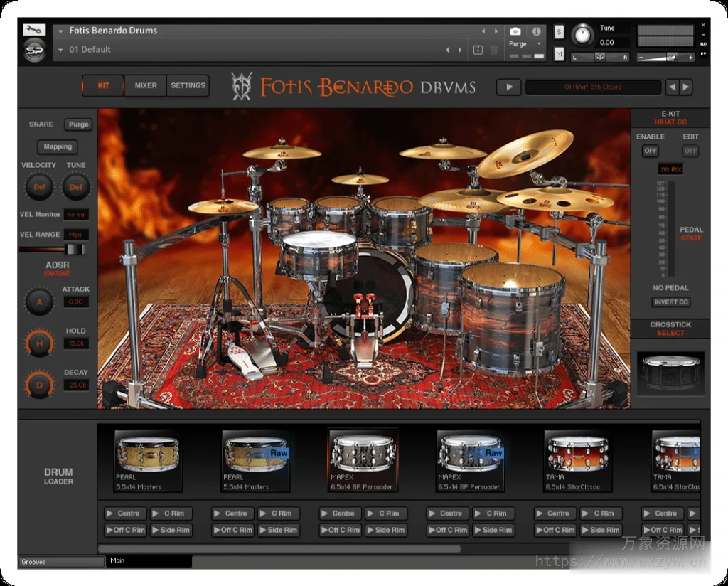Toggle E-KIT ENABLE off switch
Viewport: 728px width, 586px height.
(651, 151)
